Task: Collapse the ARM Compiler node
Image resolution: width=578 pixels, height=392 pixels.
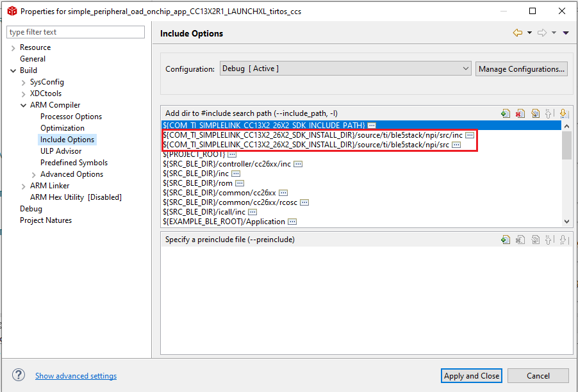Action: (24, 105)
